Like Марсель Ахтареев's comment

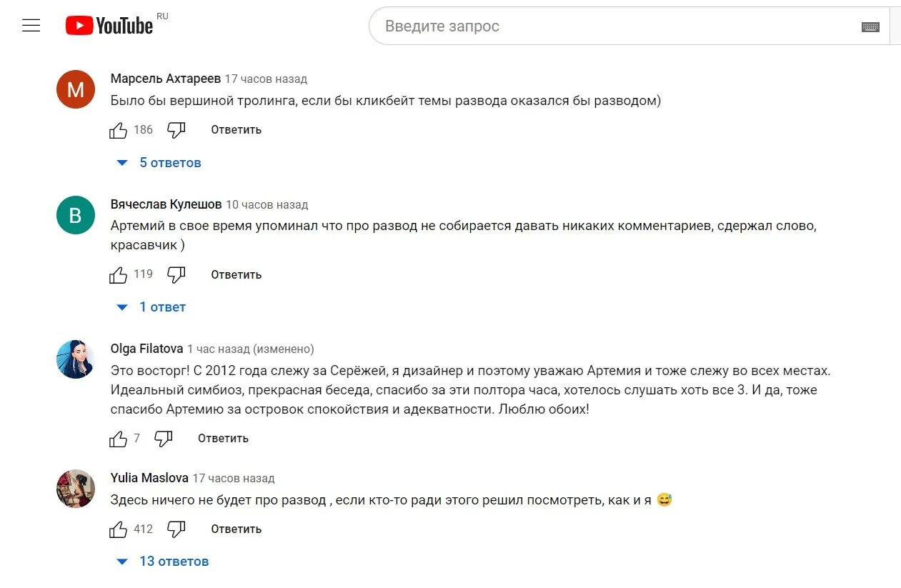[119, 129]
